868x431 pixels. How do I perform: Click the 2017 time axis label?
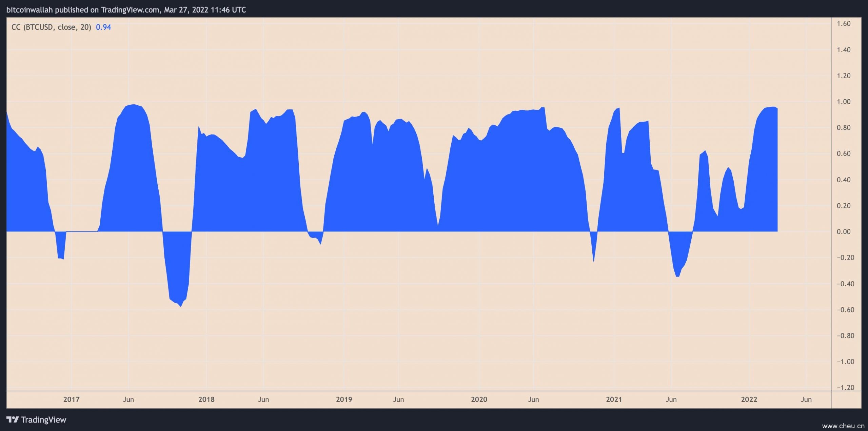[x=71, y=399]
